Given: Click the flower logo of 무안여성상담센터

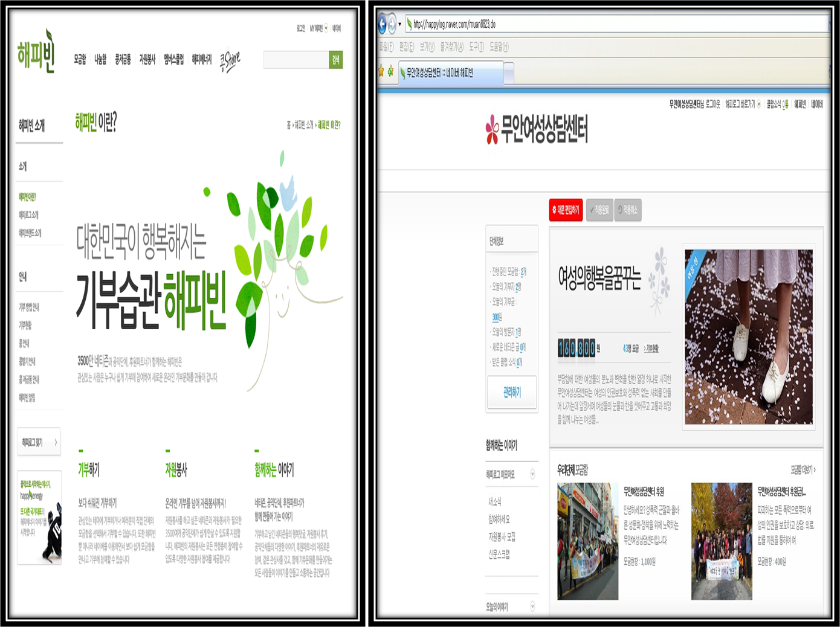Looking at the screenshot, I should coord(493,130).
